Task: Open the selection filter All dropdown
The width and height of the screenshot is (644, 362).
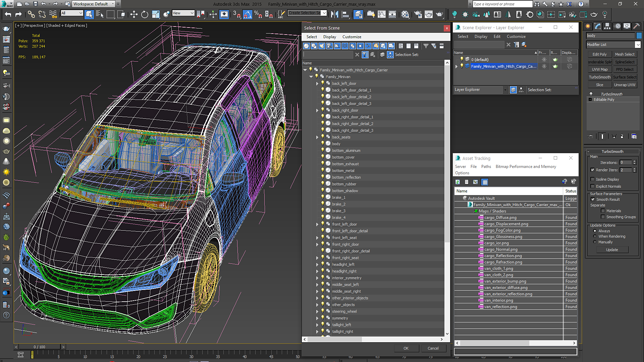Action: coord(72,13)
